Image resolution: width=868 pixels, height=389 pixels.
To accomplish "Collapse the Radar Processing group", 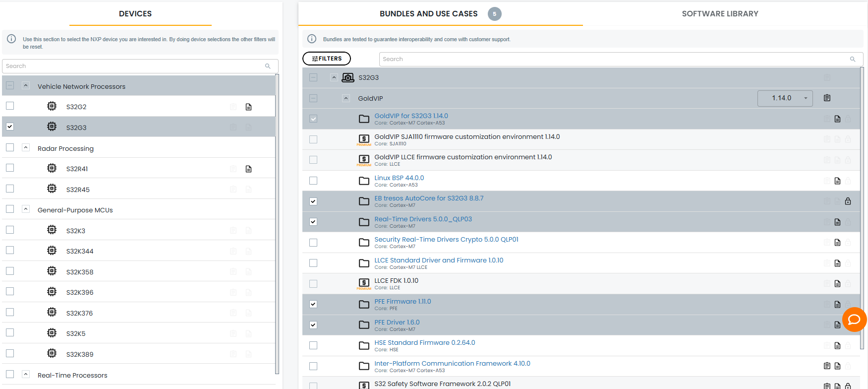I will [26, 147].
